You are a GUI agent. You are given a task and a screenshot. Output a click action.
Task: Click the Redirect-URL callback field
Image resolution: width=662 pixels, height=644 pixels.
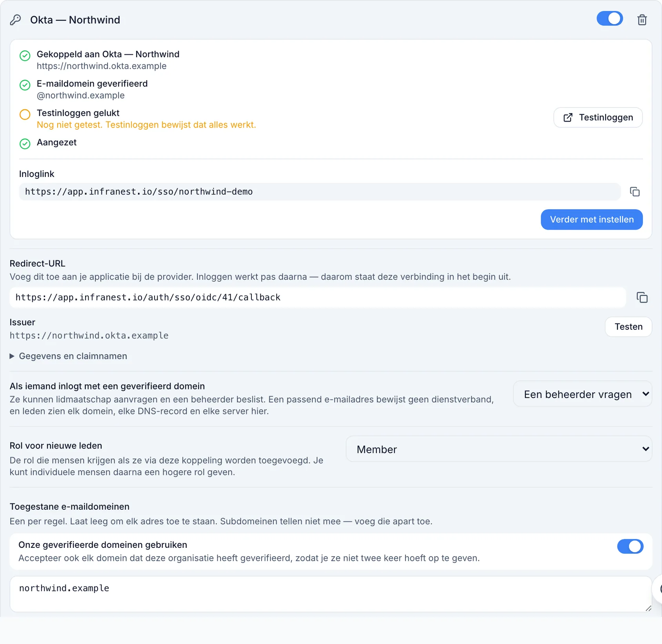click(318, 297)
